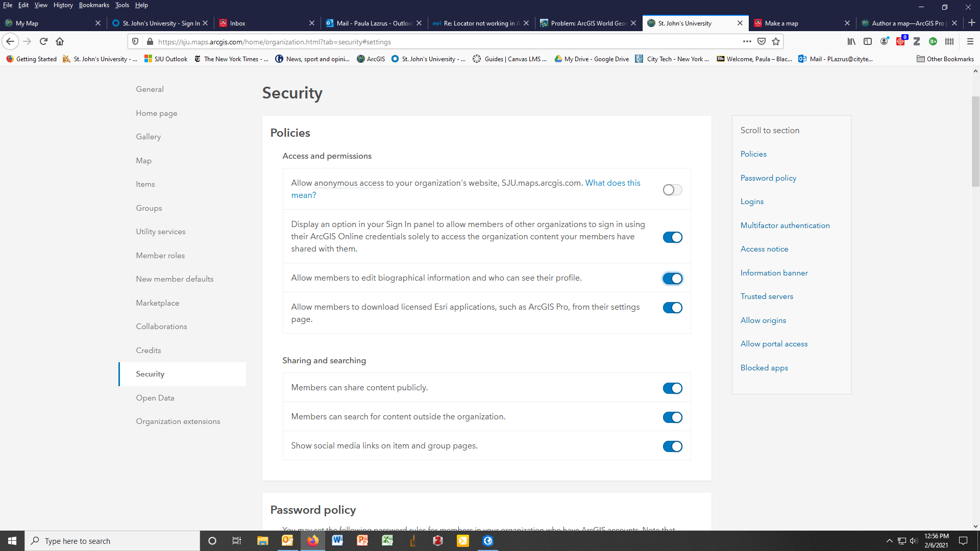Turn off members can share content publicly
The width and height of the screenshot is (980, 551).
(x=672, y=388)
